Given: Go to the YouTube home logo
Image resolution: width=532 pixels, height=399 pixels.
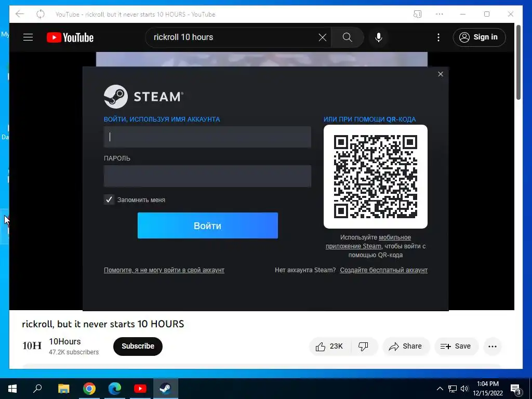Looking at the screenshot, I should (70, 37).
